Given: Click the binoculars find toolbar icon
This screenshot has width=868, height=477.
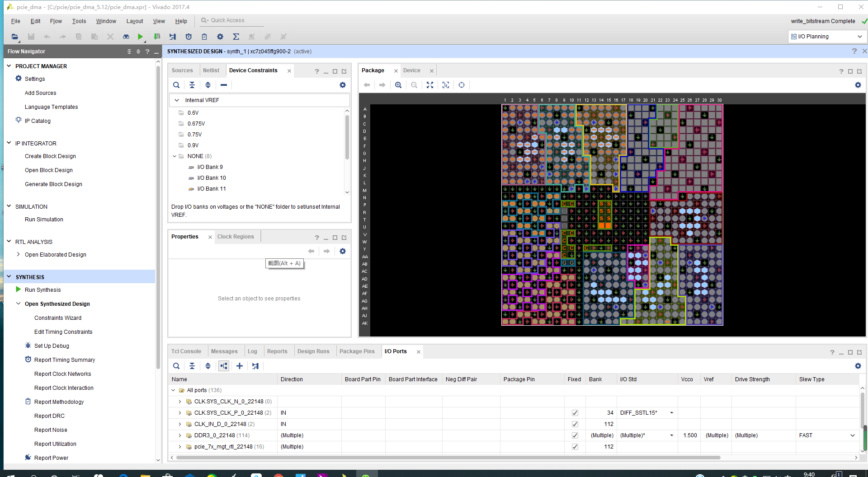Looking at the screenshot, I should pos(126,37).
